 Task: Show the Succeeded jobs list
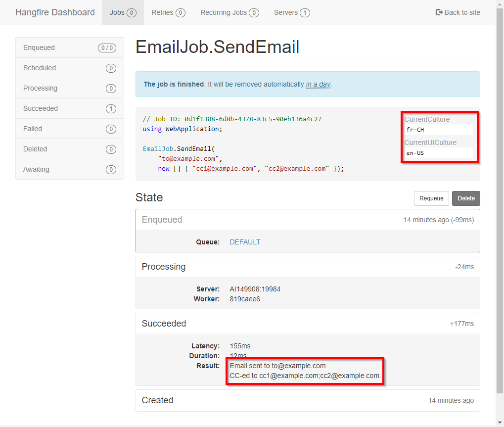tap(70, 108)
